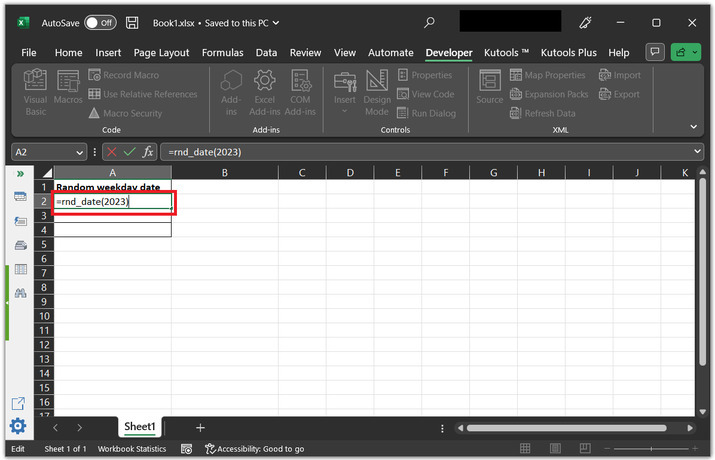
Task: Click the pen drawing icon in title bar
Action: click(585, 22)
